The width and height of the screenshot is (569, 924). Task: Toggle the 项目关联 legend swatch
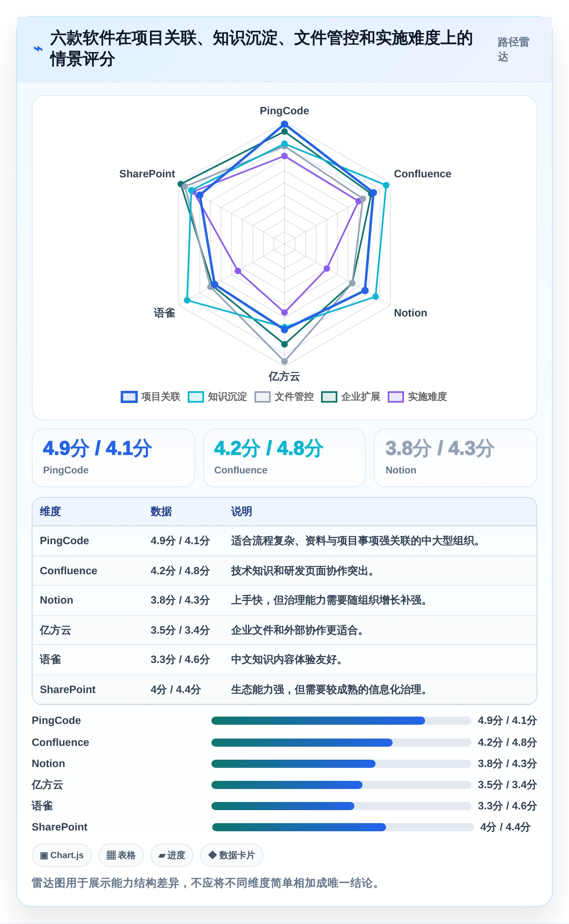129,397
